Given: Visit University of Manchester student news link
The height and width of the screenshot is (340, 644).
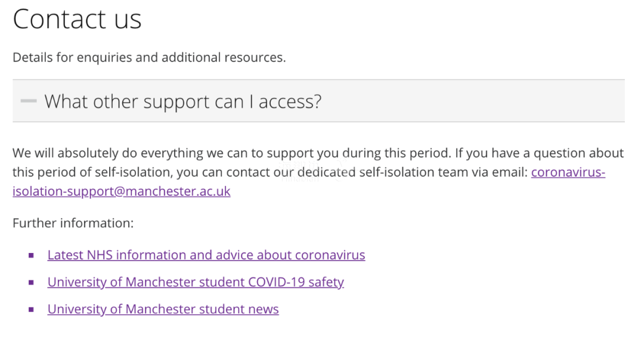Looking at the screenshot, I should [x=163, y=309].
